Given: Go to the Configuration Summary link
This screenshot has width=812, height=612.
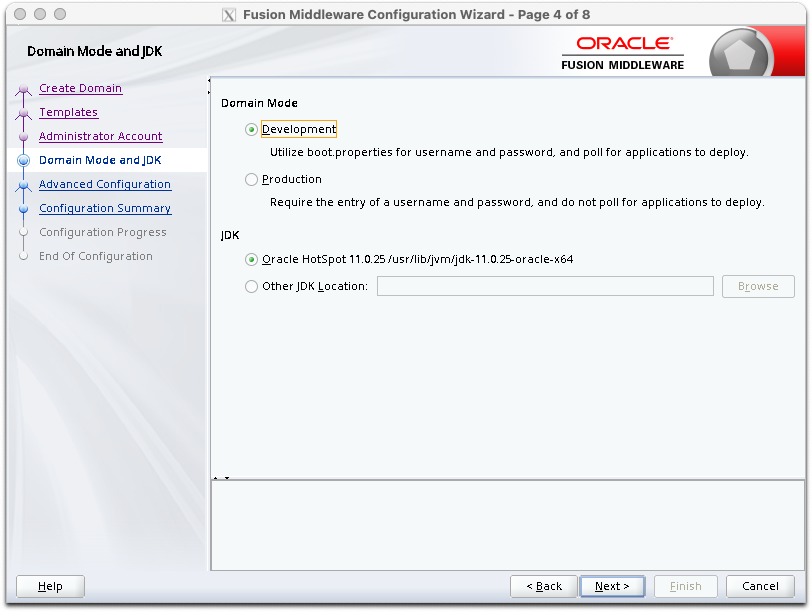Looking at the screenshot, I should pyautogui.click(x=105, y=208).
